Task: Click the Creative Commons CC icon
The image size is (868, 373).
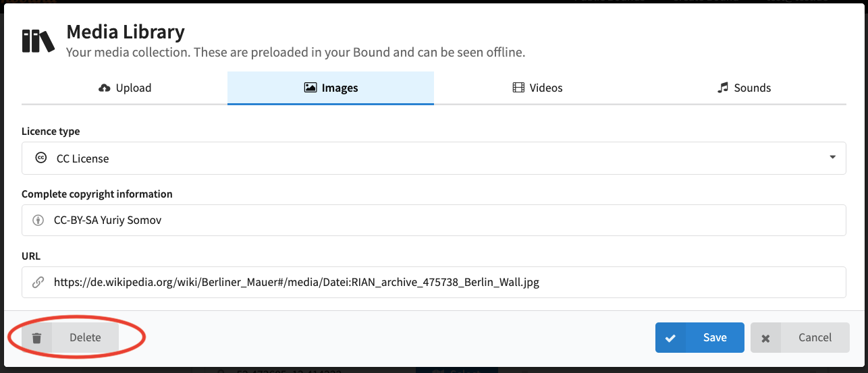Action: coord(40,158)
